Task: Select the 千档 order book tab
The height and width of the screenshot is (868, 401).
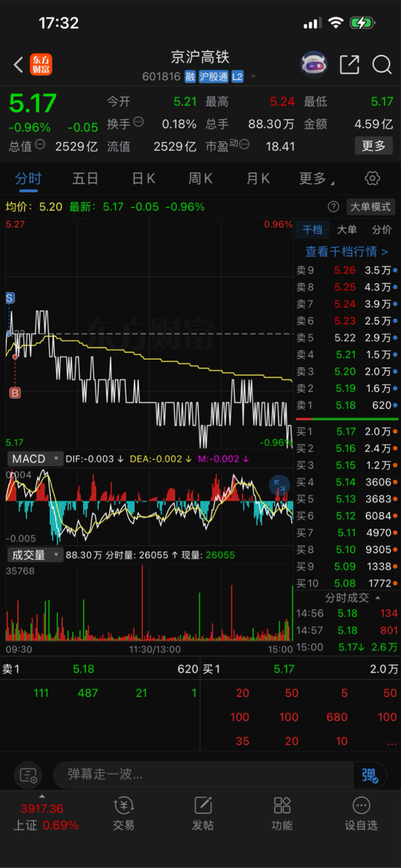Action: [312, 230]
